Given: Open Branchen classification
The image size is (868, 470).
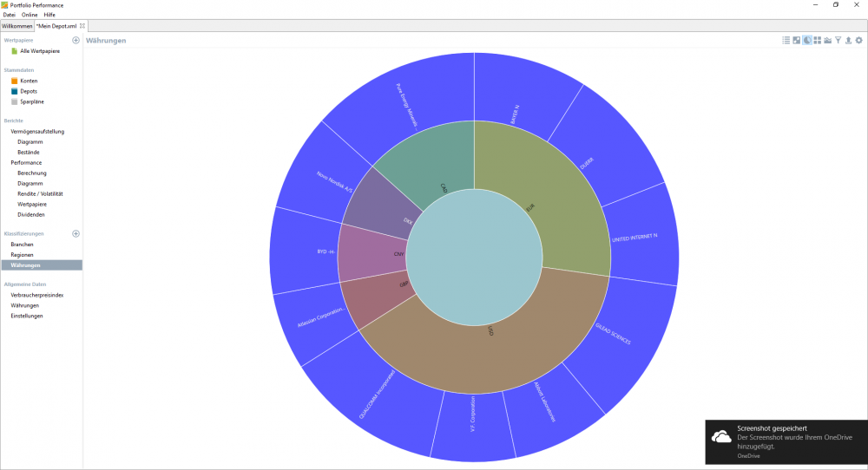Looking at the screenshot, I should click(23, 245).
